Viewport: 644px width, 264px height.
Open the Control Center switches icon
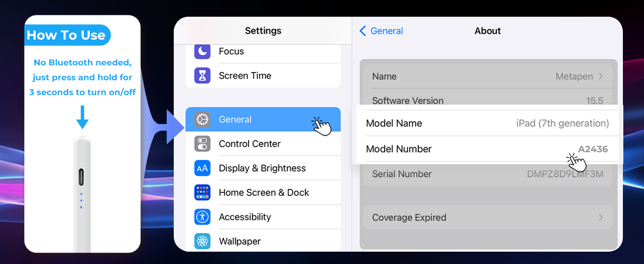click(202, 144)
